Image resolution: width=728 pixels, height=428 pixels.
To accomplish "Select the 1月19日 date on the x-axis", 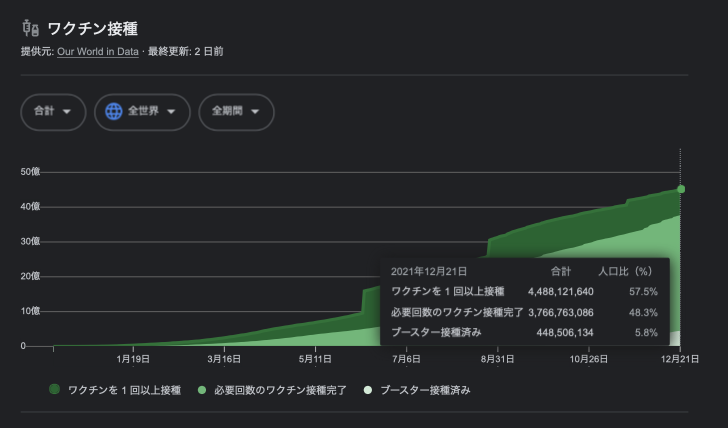I will click(x=133, y=359).
